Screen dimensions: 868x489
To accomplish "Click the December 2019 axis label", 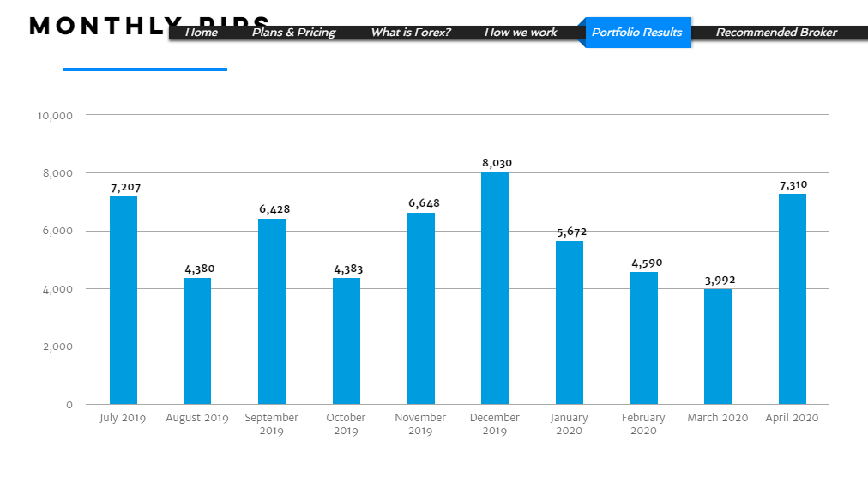I will [x=494, y=424].
